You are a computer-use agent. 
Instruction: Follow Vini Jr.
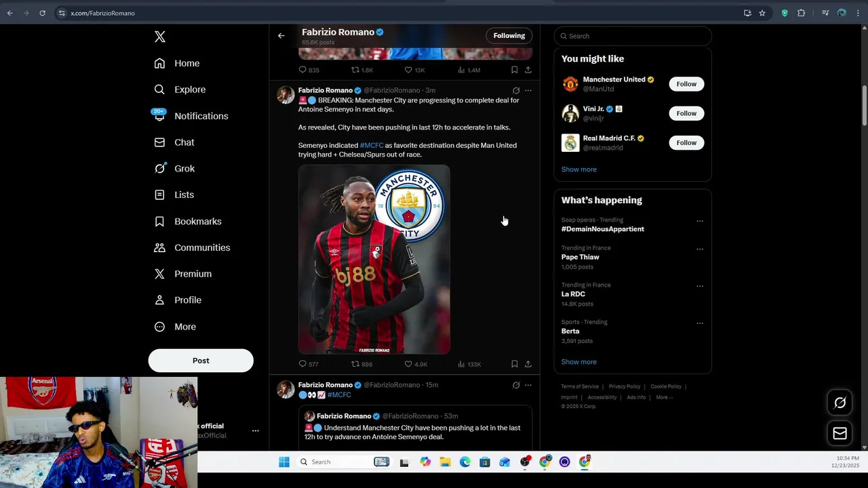pos(686,113)
